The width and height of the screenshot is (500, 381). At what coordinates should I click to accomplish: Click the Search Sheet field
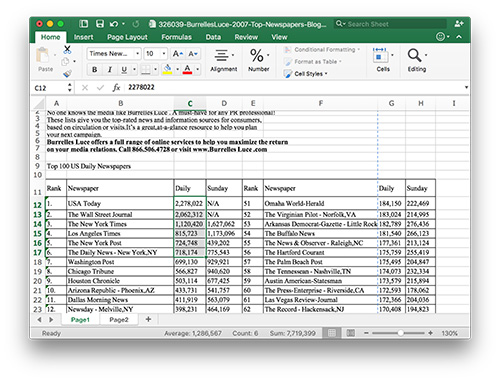(390, 24)
